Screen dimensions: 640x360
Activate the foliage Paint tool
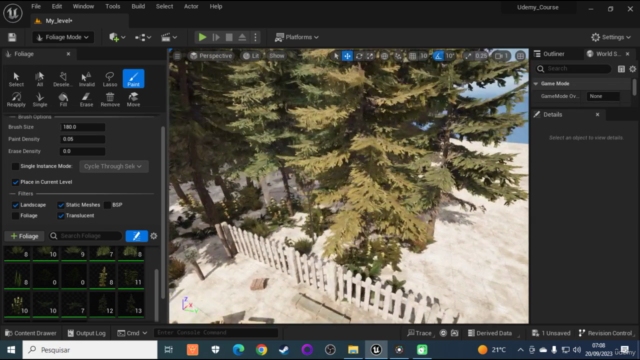click(133, 79)
